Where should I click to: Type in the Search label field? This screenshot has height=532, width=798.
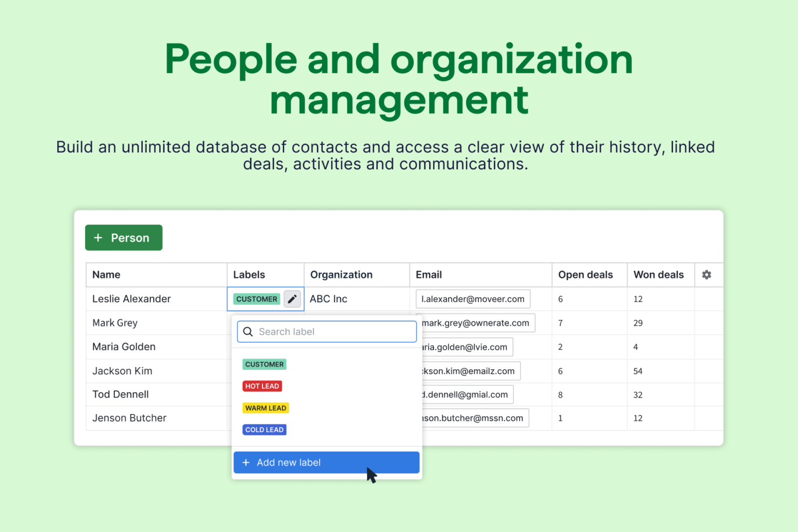point(334,332)
